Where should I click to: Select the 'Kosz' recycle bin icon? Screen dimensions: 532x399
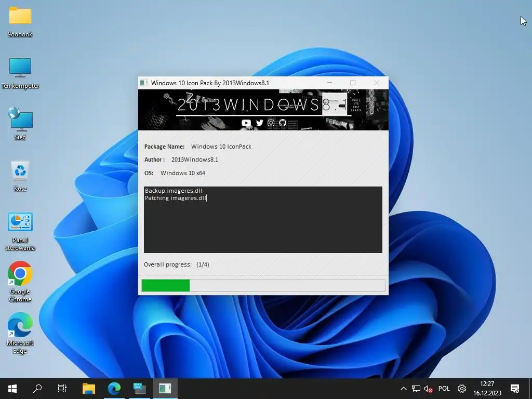pos(20,176)
